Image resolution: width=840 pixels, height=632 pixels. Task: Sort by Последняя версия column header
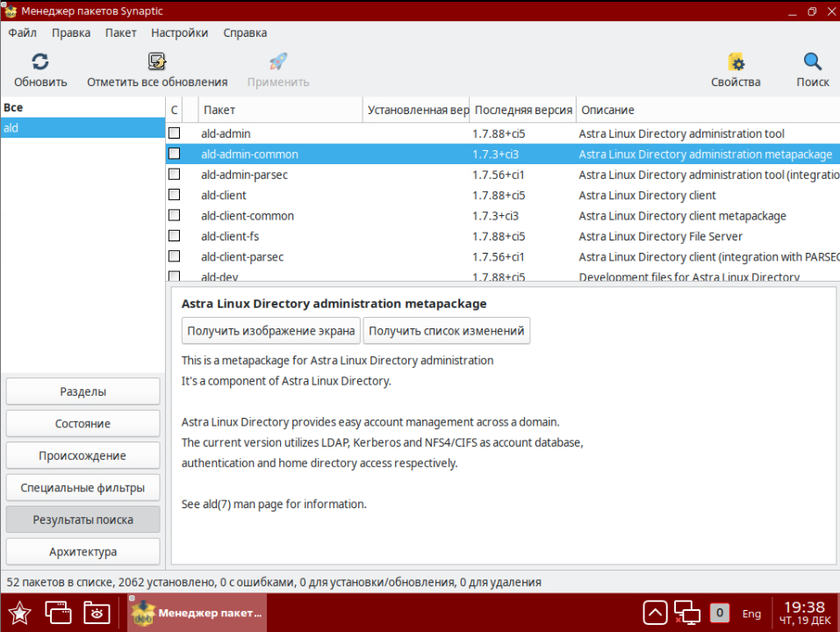pyautogui.click(x=523, y=110)
